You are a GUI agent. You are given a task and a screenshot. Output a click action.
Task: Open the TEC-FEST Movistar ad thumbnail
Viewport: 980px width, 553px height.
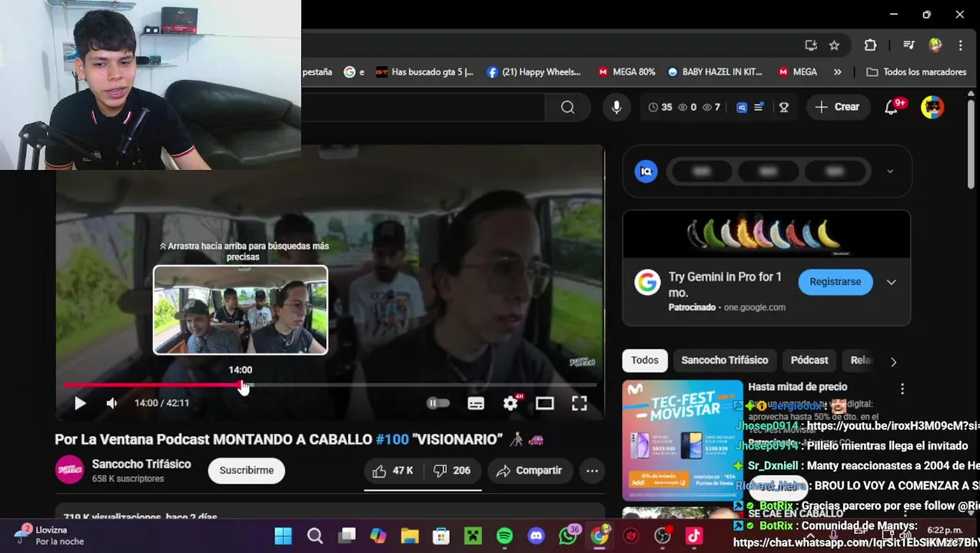(x=683, y=441)
